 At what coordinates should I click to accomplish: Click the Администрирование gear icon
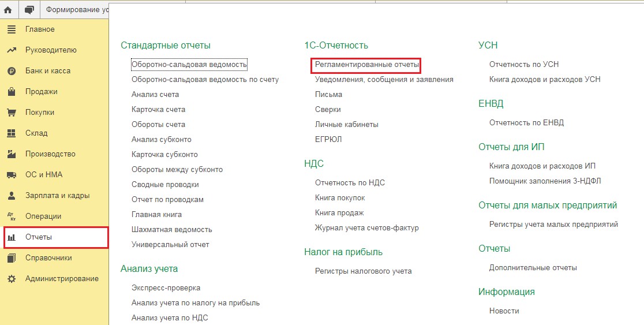(x=12, y=279)
